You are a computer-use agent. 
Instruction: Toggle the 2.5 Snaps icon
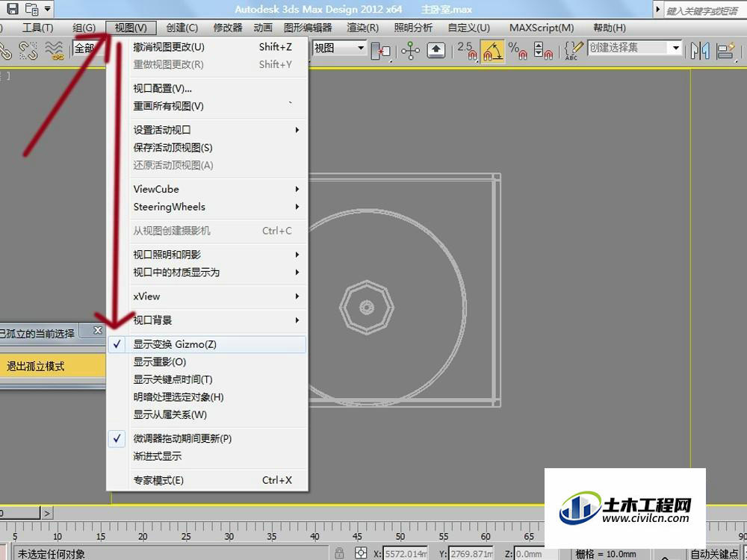tap(467, 51)
